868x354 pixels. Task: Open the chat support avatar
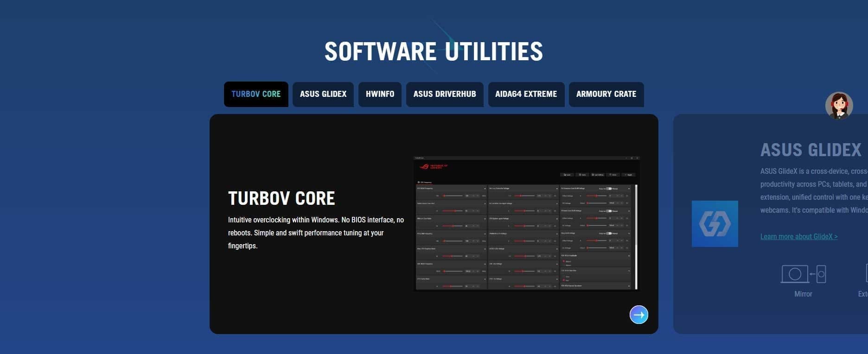point(839,106)
